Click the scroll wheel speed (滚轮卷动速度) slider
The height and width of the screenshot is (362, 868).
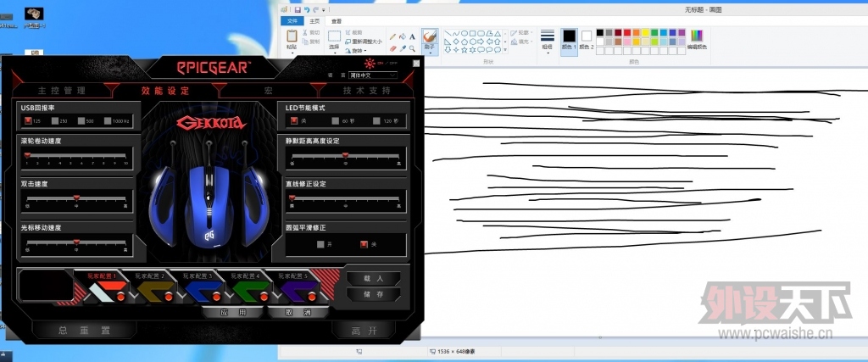[x=77, y=157]
